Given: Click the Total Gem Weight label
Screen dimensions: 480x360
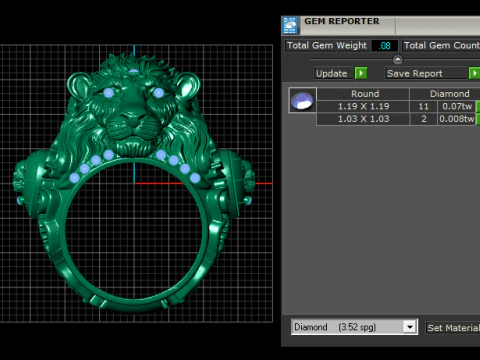Looking at the screenshot, I should coord(327,46).
